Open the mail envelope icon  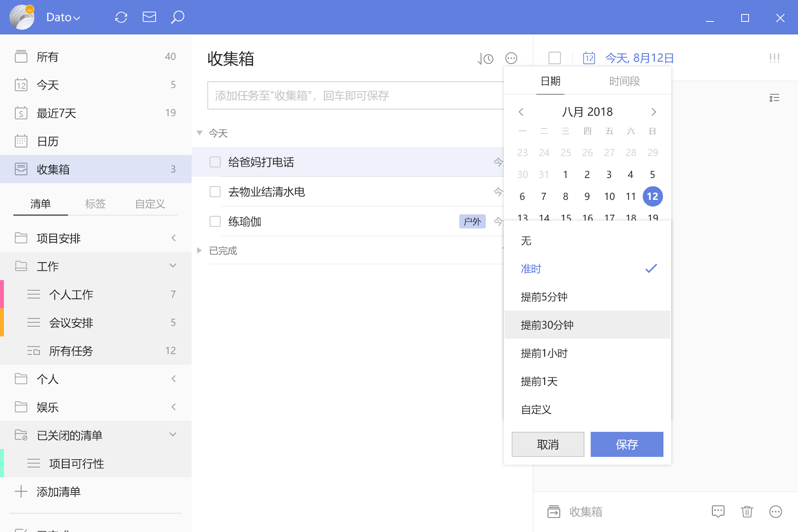click(149, 17)
